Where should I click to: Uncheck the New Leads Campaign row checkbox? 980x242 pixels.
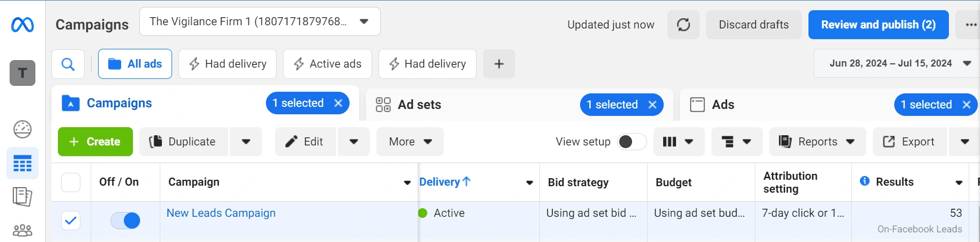pos(71,221)
